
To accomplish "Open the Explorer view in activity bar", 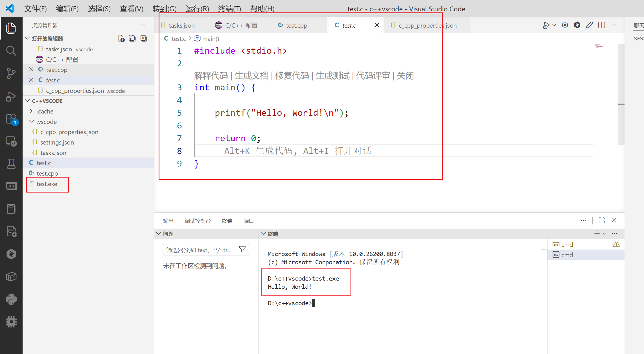I will (x=11, y=28).
